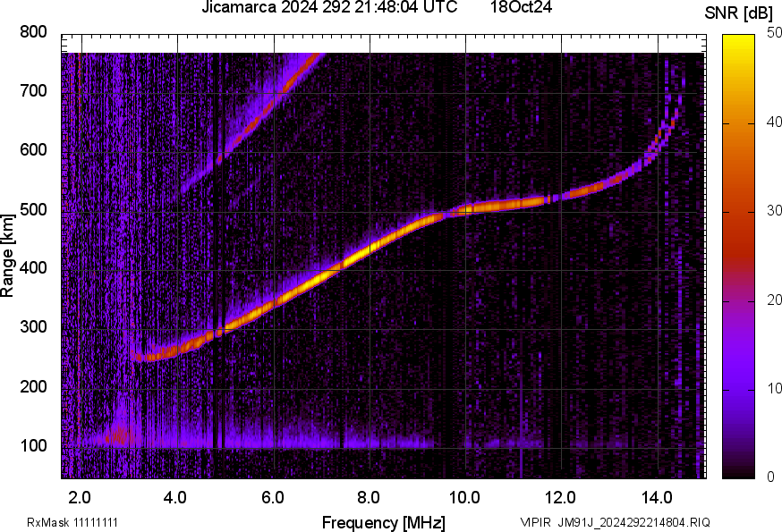Image resolution: width=782 pixels, height=532 pixels.
Task: Click the y-axis tick label '800'
Action: coord(33,32)
